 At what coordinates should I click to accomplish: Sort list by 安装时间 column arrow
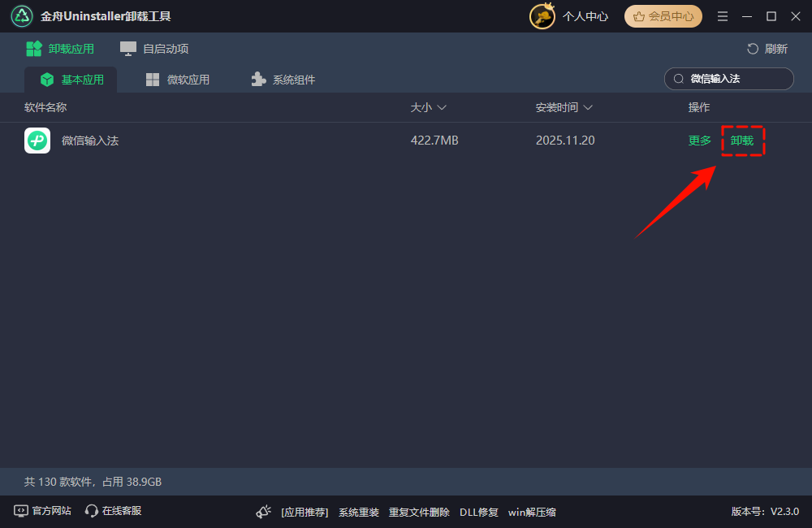588,107
